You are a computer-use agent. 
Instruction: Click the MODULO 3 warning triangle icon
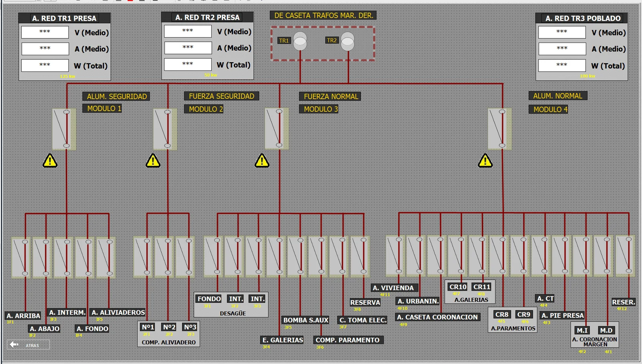tap(262, 161)
